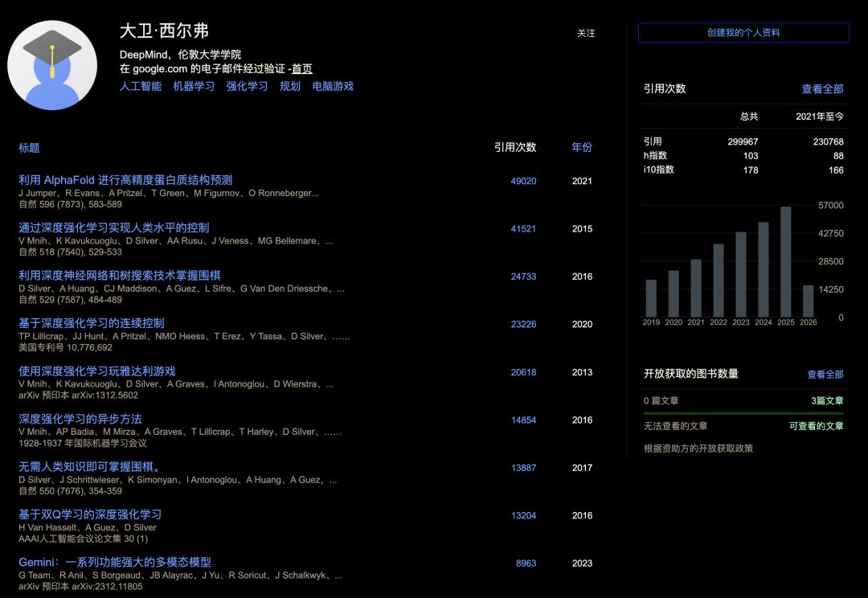Click the name 大卫·西尔弗 heading
The image size is (868, 598).
point(165,31)
